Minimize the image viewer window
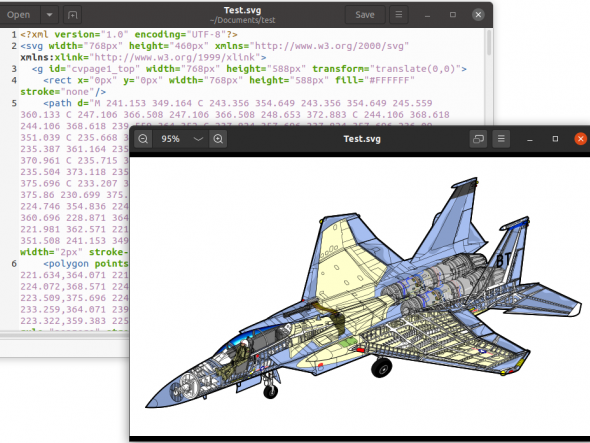Viewport: 590px width, 443px height. coord(530,139)
